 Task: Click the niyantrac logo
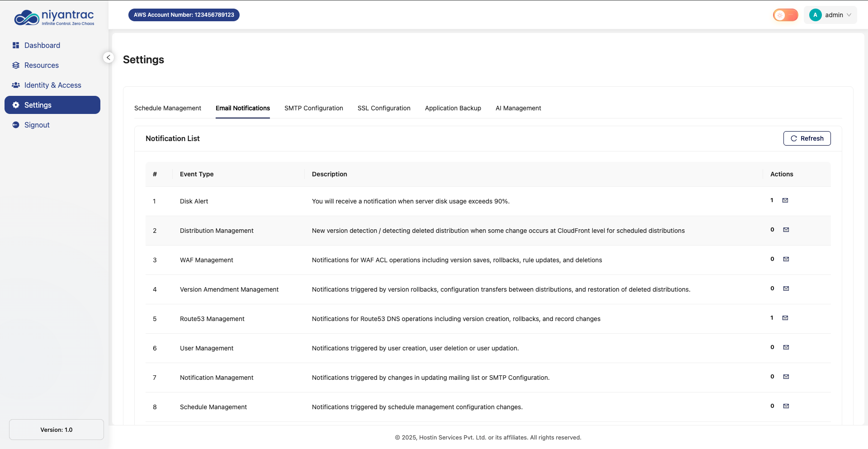pos(54,18)
